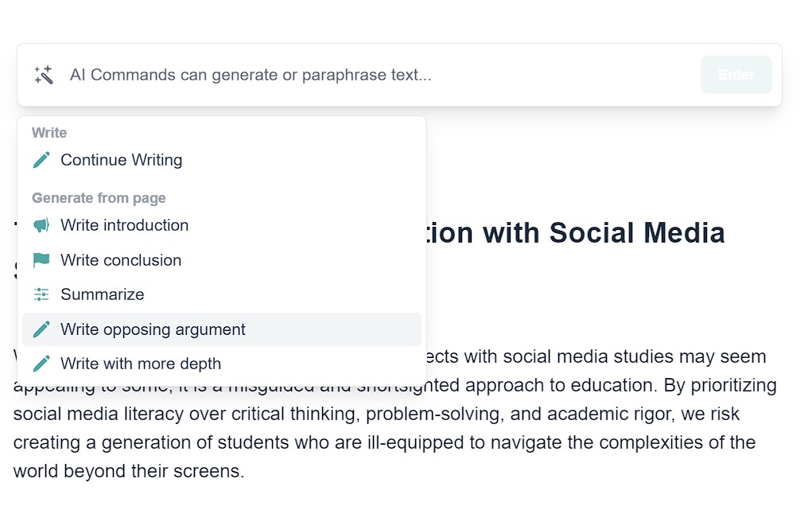812x518 pixels.
Task: Choose Write introduction command
Action: (222, 225)
